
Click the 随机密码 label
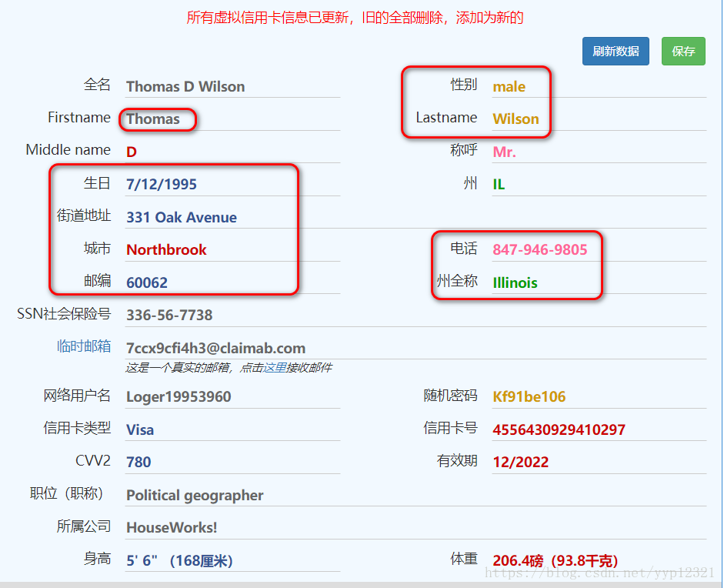click(450, 396)
